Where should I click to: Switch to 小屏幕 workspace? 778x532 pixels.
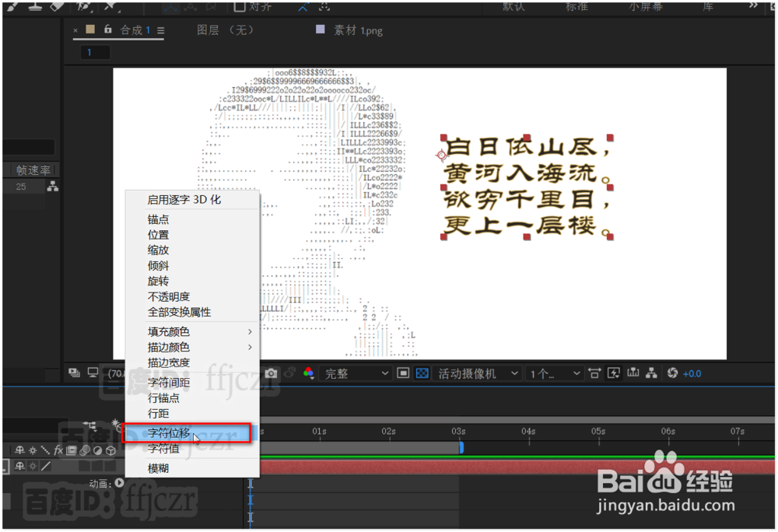[x=645, y=6]
